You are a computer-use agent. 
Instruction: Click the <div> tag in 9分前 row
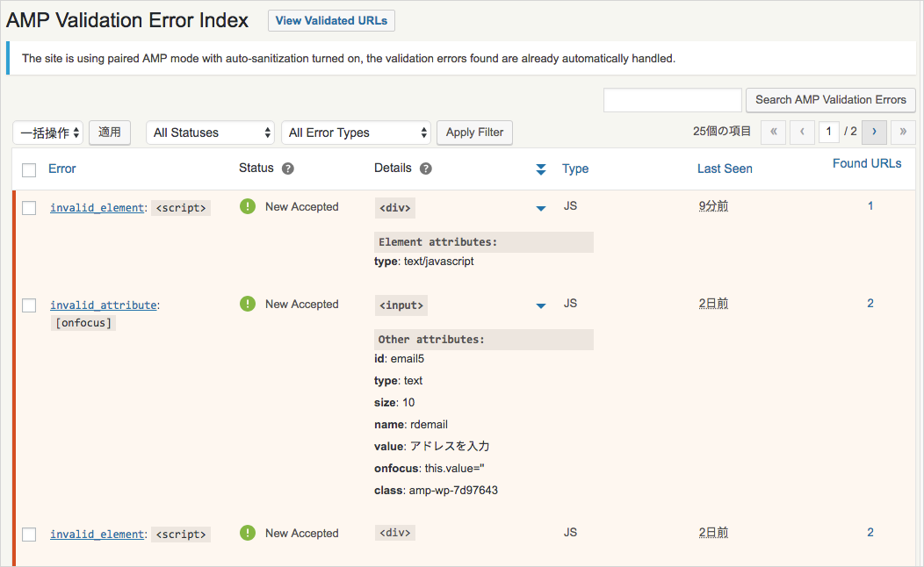pyautogui.click(x=395, y=208)
